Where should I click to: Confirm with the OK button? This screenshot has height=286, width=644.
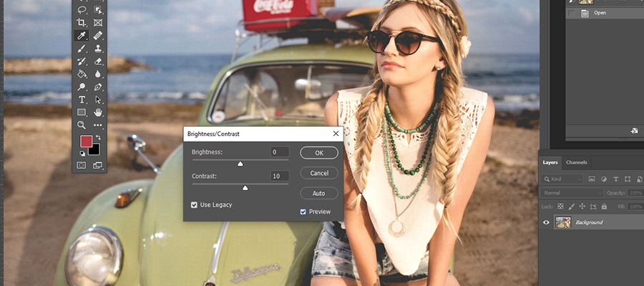(x=319, y=152)
